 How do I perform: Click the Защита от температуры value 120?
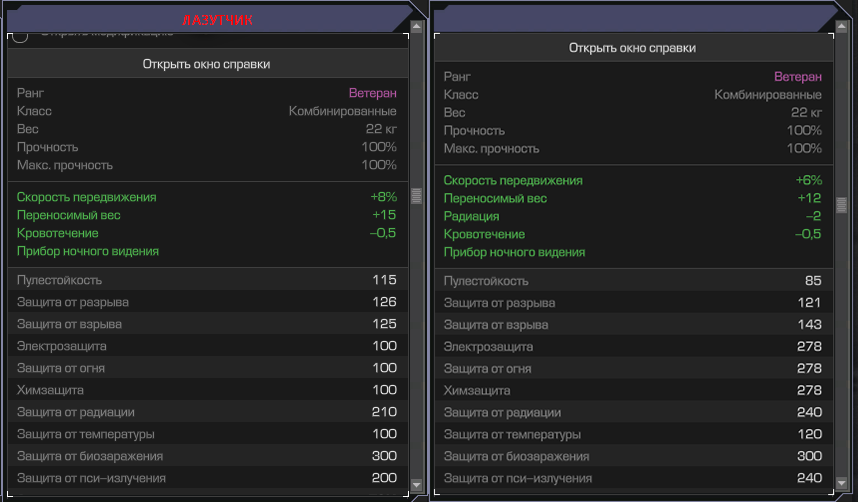click(809, 434)
